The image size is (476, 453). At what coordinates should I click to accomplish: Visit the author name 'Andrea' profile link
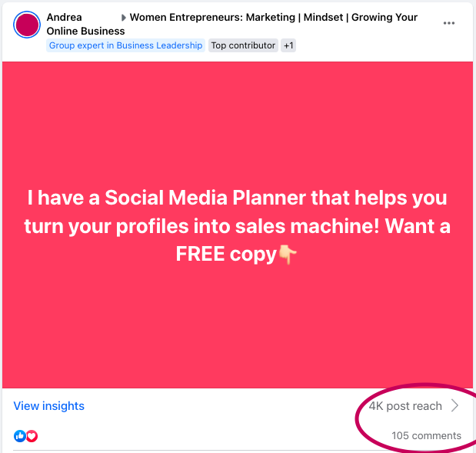(65, 17)
